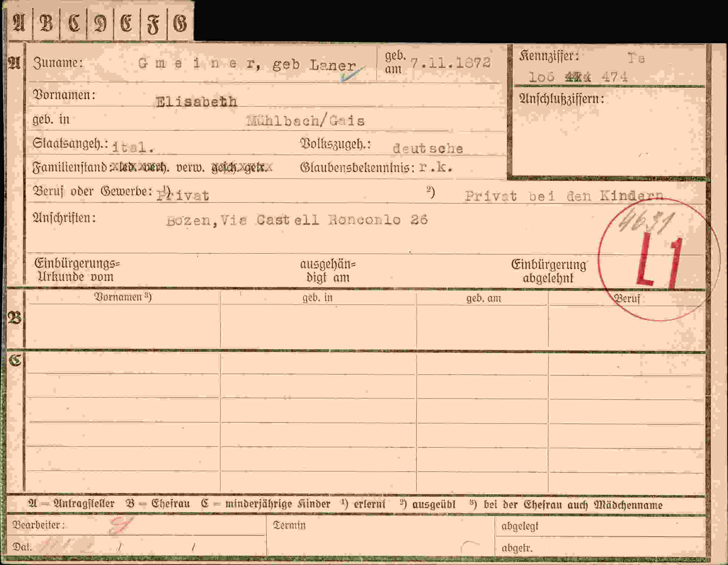Click 'Einbürgerung abgelehnt' label
728x565 pixels.
549,271
